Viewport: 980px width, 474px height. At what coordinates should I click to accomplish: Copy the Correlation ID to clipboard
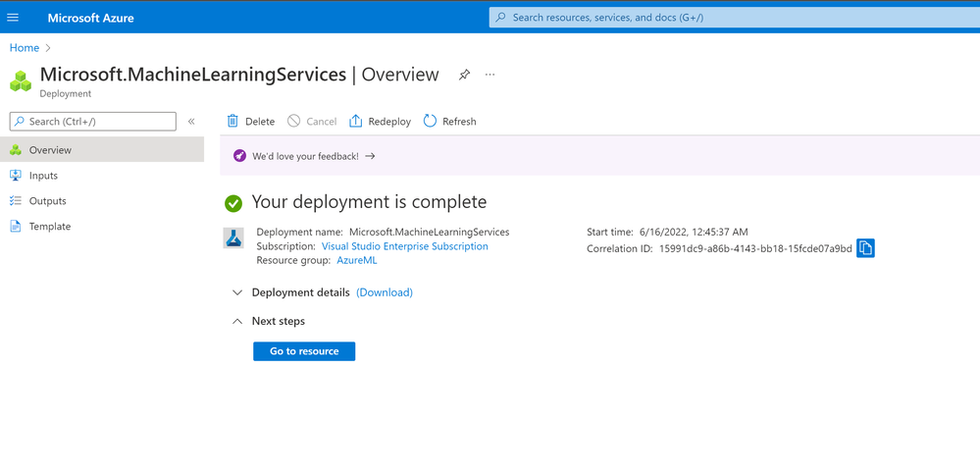[x=865, y=248]
